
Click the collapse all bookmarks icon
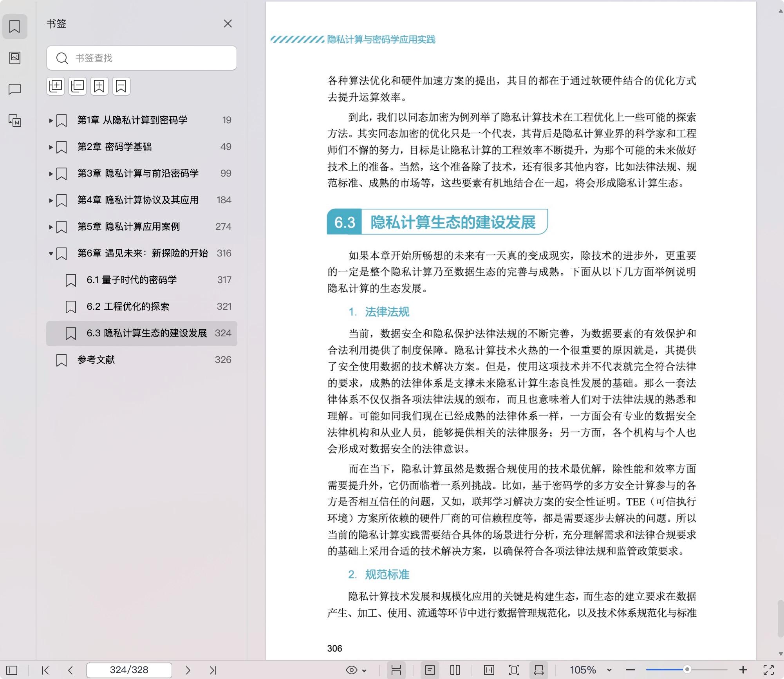78,86
